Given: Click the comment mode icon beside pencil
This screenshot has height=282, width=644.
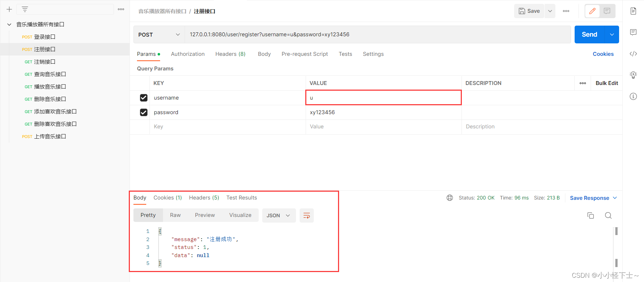Looking at the screenshot, I should coord(607,11).
